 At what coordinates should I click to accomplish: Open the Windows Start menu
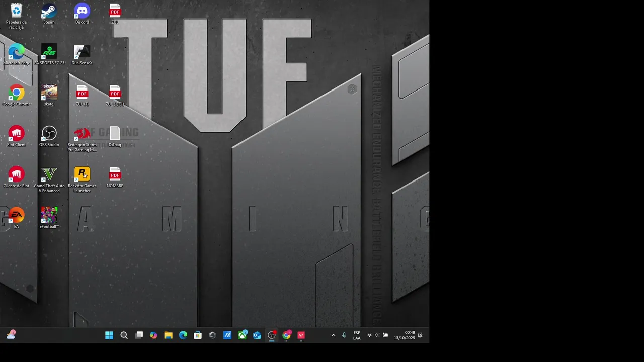pos(109,335)
